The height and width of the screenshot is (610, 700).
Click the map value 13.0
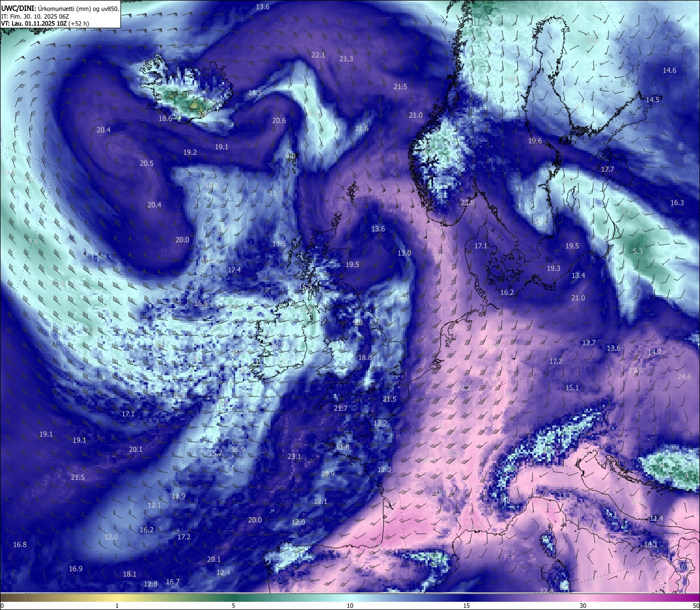point(404,253)
